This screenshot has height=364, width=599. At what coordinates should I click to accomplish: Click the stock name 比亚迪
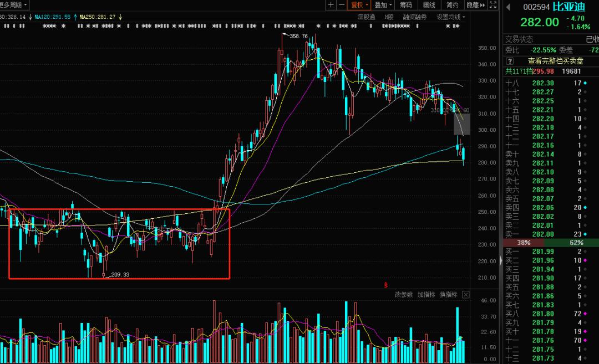(x=569, y=7)
